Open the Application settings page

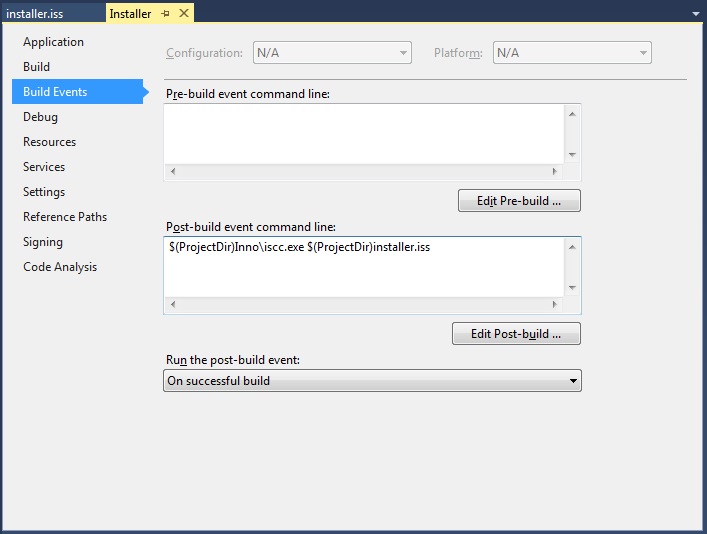(53, 42)
